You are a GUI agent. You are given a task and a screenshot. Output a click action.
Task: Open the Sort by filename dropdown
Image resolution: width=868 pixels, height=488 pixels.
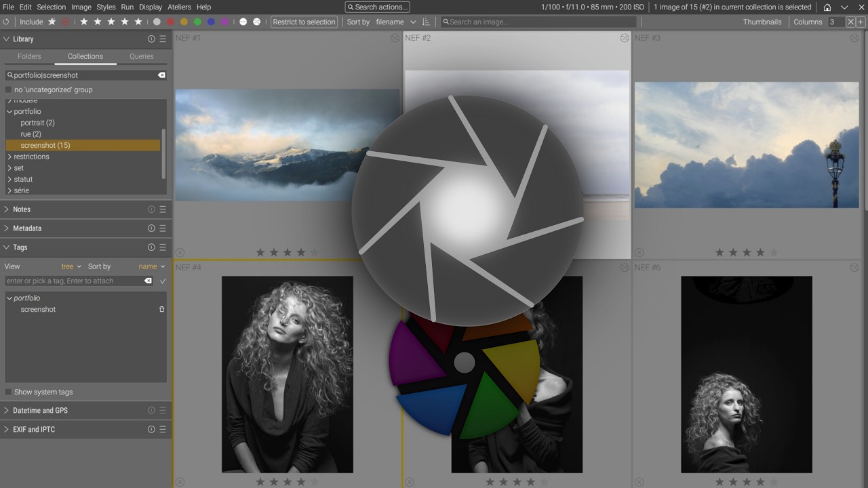396,22
